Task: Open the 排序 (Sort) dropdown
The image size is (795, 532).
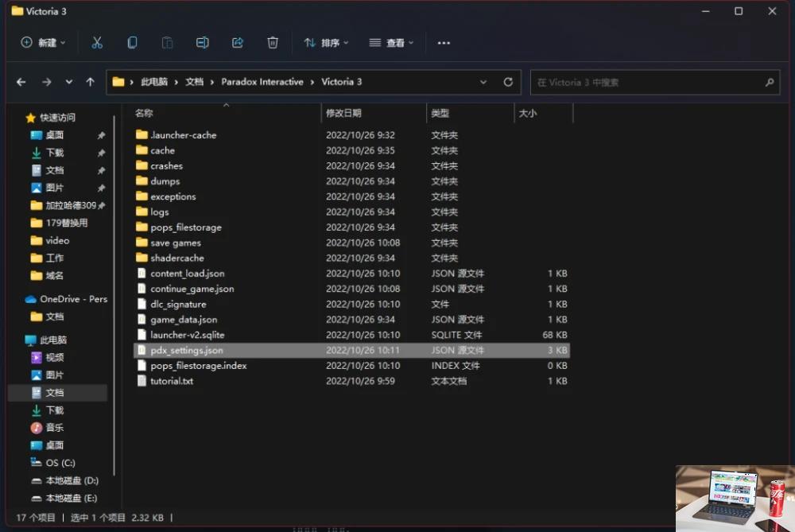Action: [326, 43]
